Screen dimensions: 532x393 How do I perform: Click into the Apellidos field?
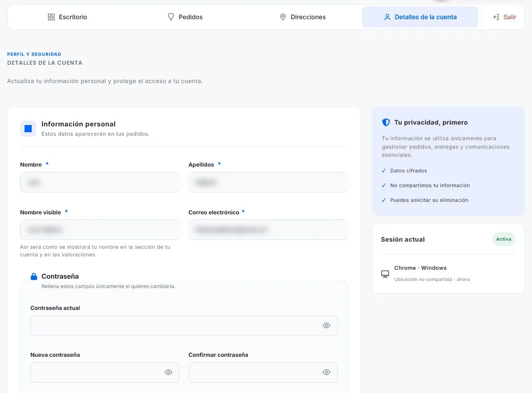click(268, 182)
